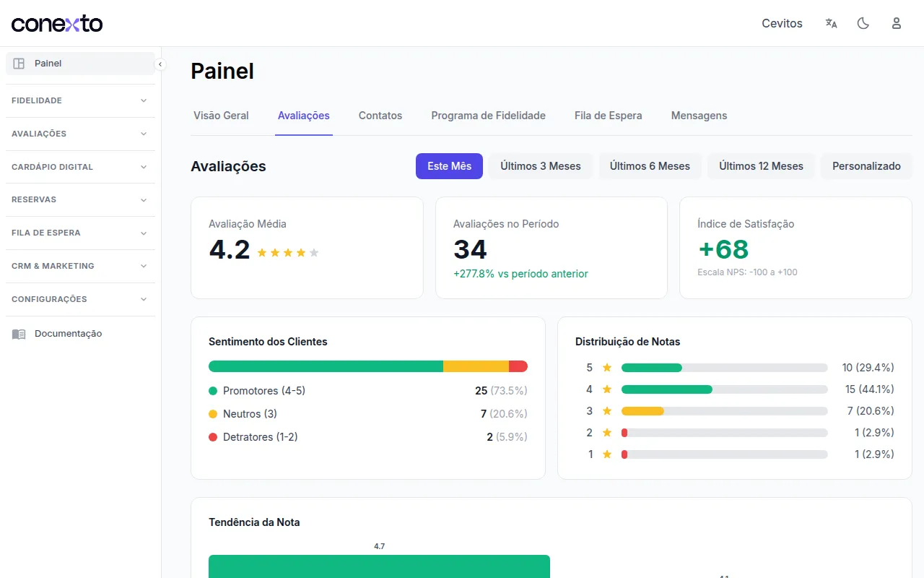Expand the Configurações sidebar section
The width and height of the screenshot is (924, 578).
point(80,299)
